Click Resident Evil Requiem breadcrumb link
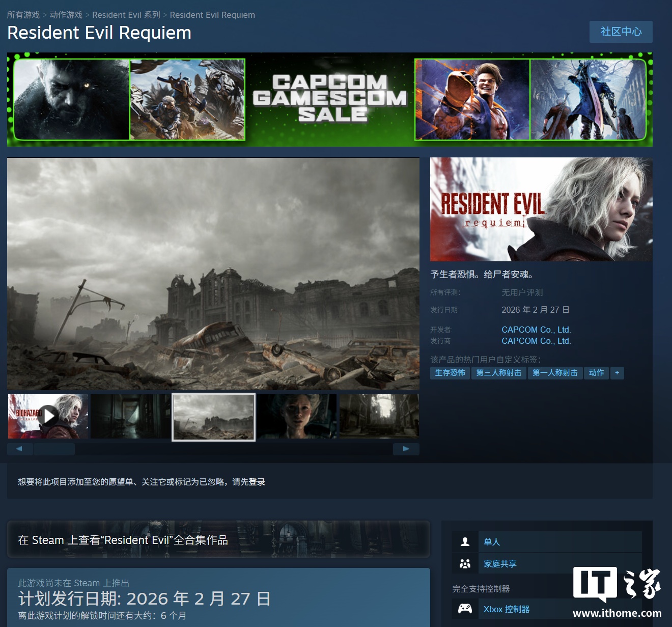The width and height of the screenshot is (672, 627). click(x=212, y=15)
